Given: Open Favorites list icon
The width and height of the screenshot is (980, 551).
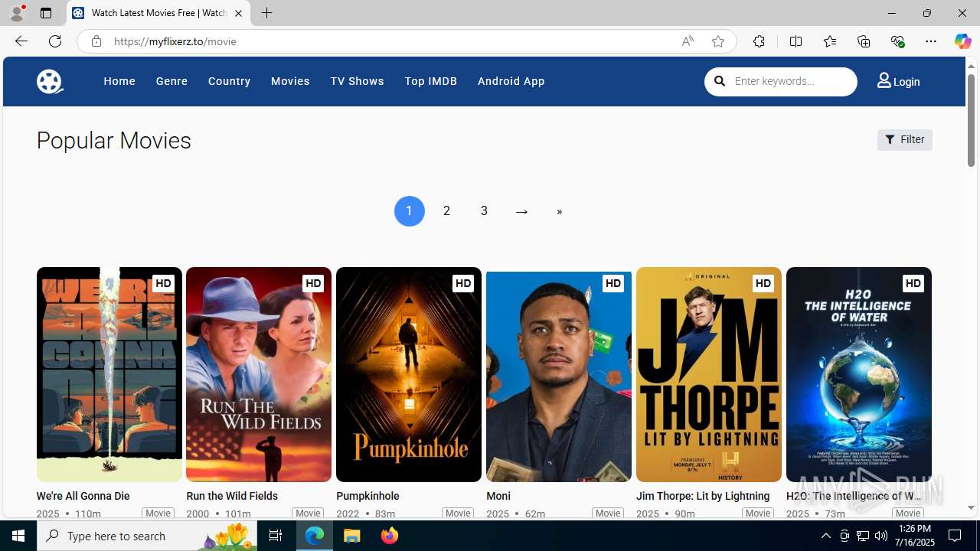Looking at the screenshot, I should 829,41.
